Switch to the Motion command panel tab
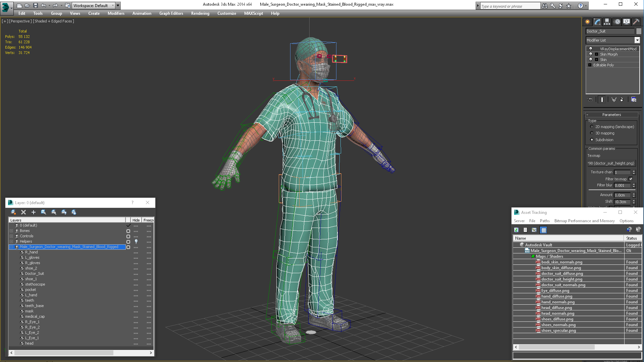Viewport: 644px width, 362px height. pyautogui.click(x=617, y=22)
